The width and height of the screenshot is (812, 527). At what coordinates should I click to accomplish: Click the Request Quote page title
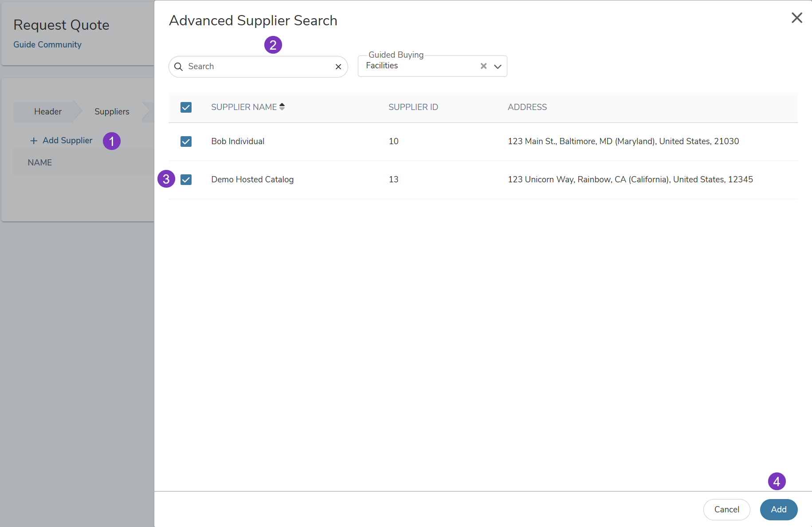(x=61, y=25)
